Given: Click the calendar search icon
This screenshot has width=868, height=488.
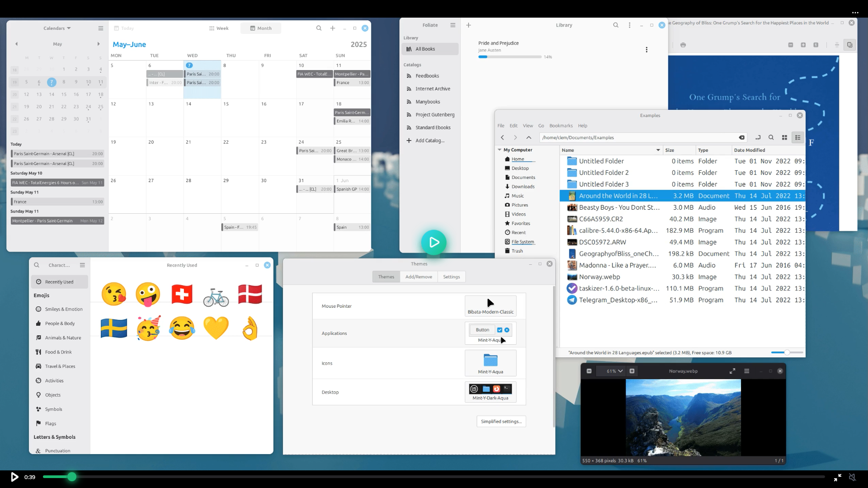Looking at the screenshot, I should (319, 28).
